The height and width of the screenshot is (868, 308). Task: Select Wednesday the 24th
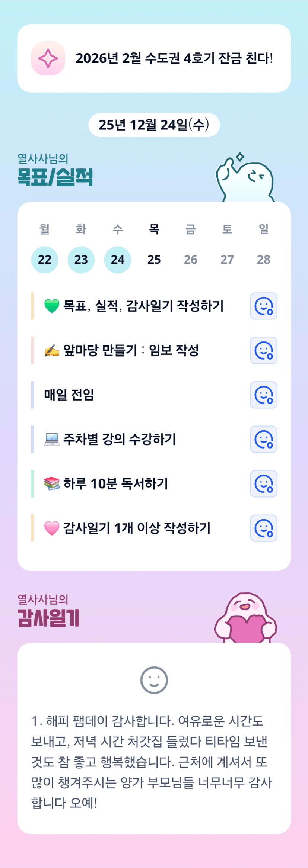tap(118, 260)
